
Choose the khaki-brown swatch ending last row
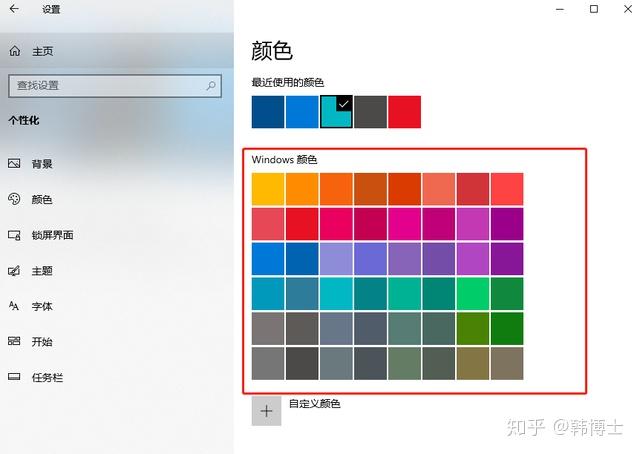tap(507, 364)
